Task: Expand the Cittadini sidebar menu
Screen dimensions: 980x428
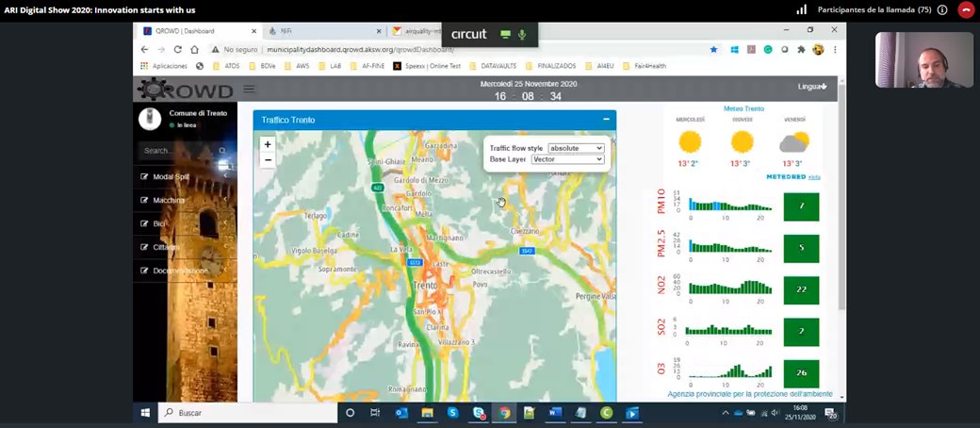Action: [185, 247]
